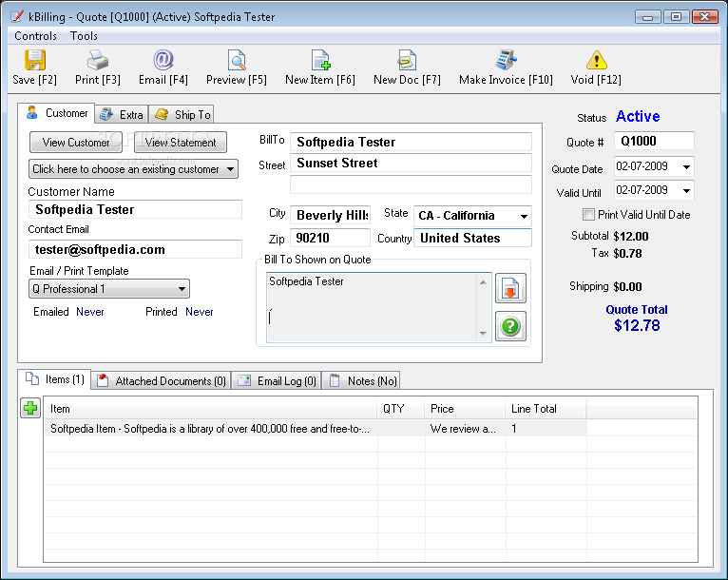Click the View Statement button
728x580 pixels.
coord(181,142)
